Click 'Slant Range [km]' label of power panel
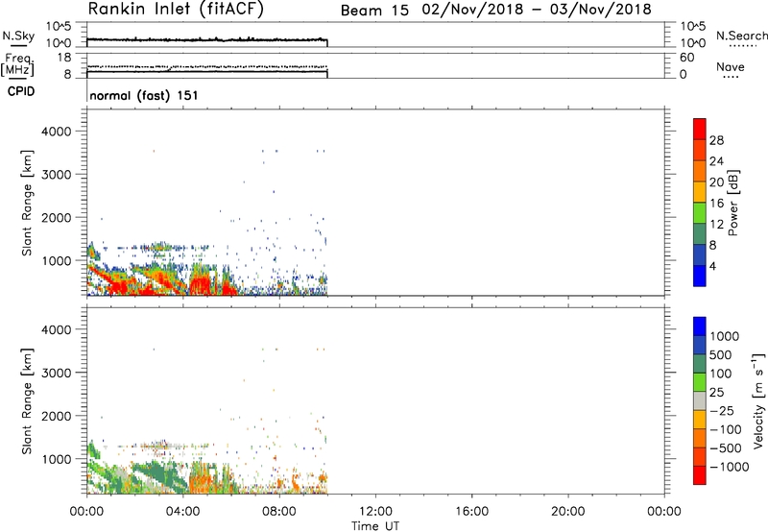Screen dimensions: 768x532 [x=27, y=203]
